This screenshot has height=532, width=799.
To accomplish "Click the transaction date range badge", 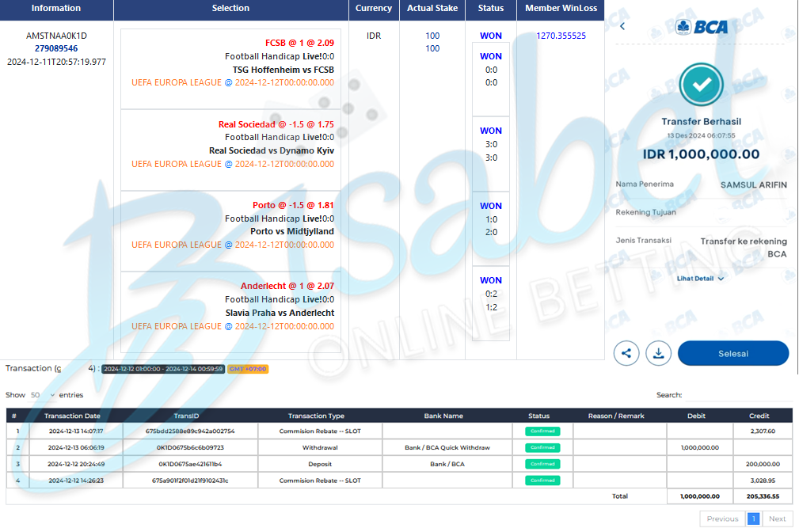I will 162,369.
